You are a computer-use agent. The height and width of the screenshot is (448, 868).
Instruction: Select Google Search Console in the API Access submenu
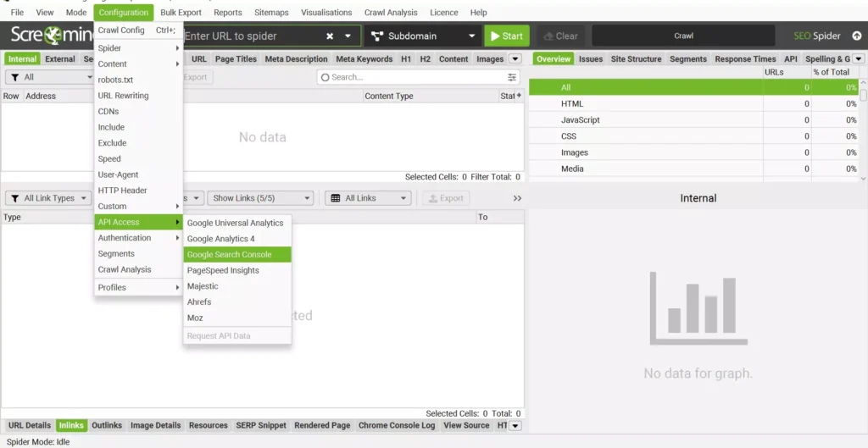click(237, 254)
